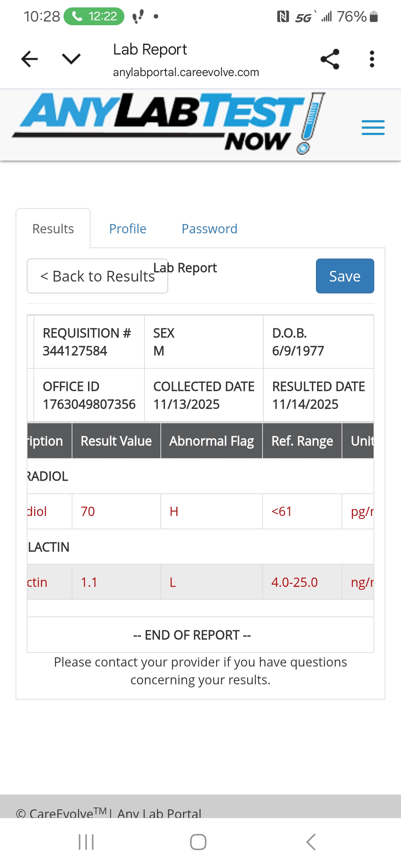Expand the down chevron next to back arrow

(x=71, y=59)
